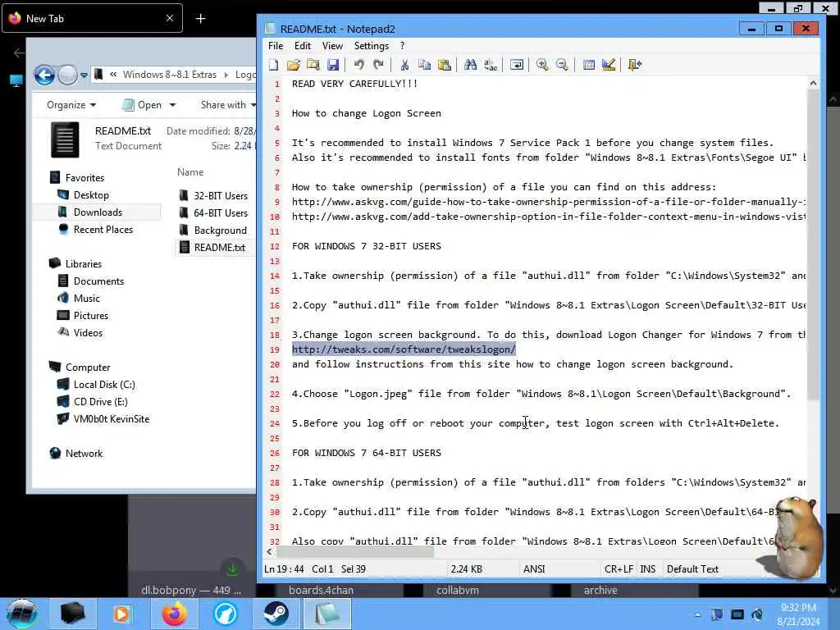
Task: Copy the selection in Notepad2
Action: click(424, 65)
